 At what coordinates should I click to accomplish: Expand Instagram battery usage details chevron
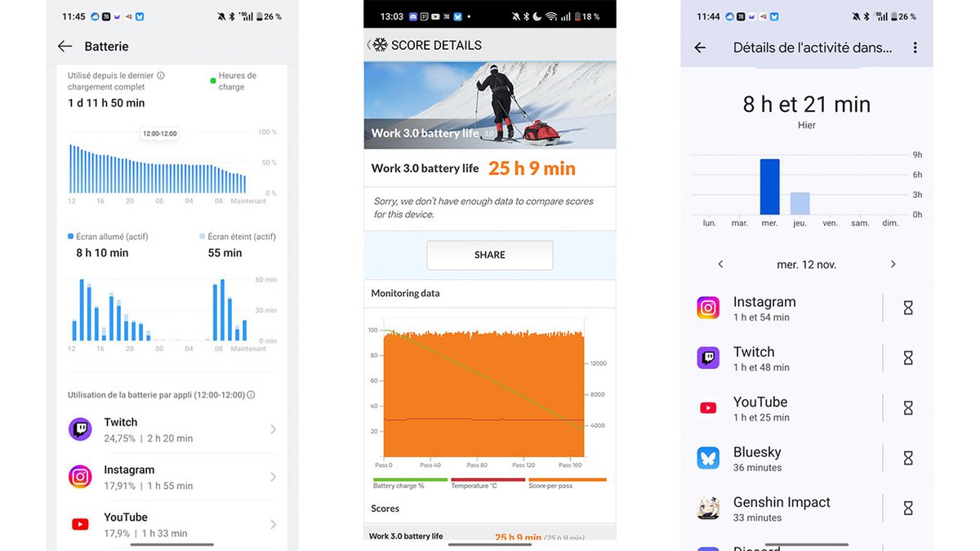pos(273,477)
